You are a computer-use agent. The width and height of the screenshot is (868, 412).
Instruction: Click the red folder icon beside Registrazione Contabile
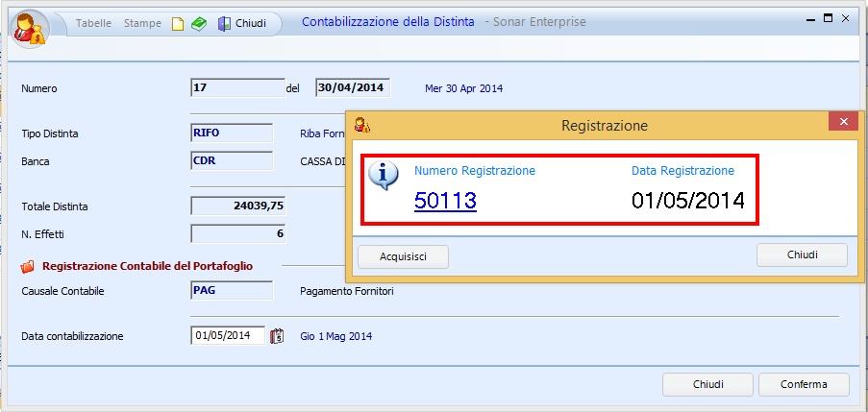27,266
